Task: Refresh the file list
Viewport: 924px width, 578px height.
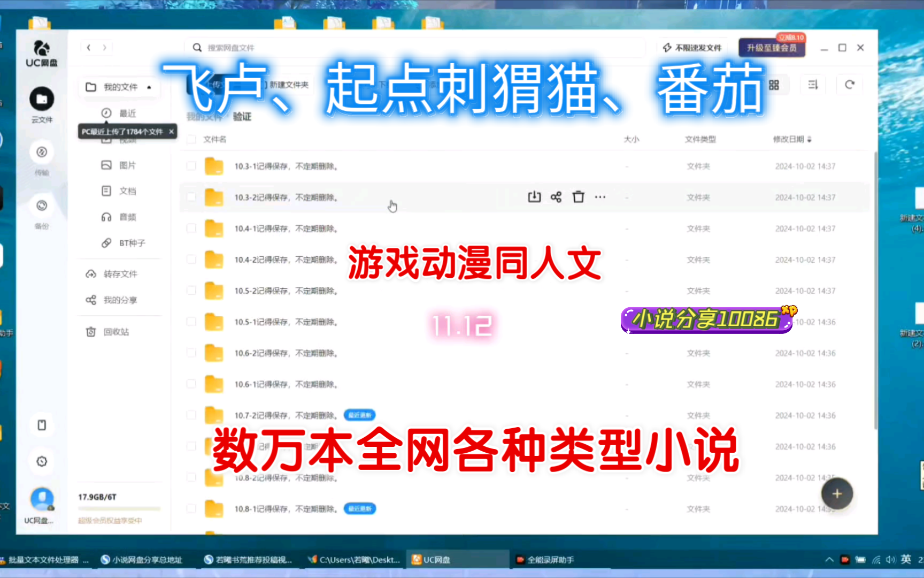Action: [x=850, y=85]
